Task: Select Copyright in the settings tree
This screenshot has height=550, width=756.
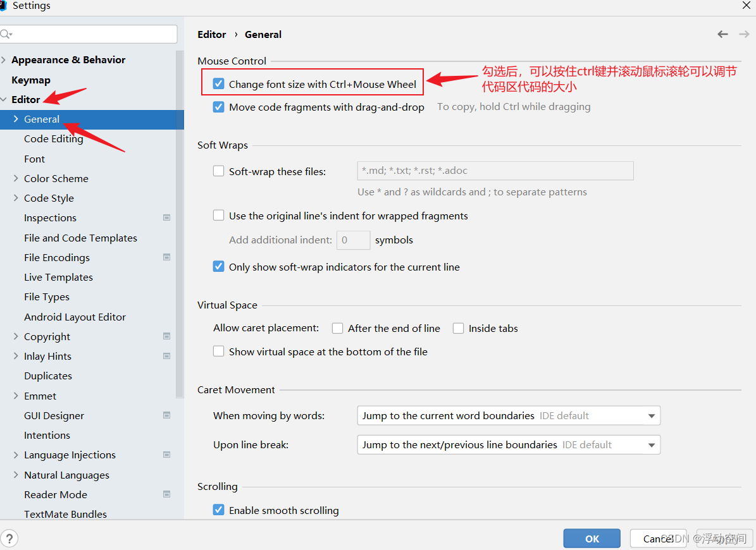Action: coord(47,337)
